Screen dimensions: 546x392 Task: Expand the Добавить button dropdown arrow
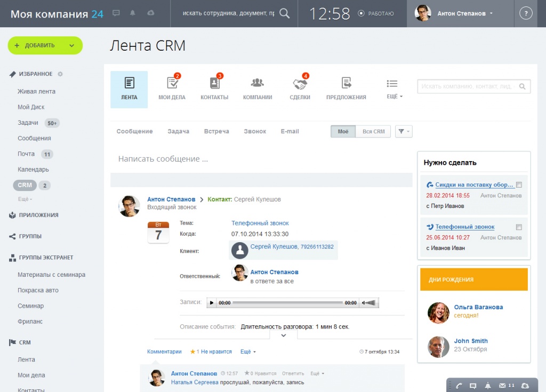click(x=72, y=45)
